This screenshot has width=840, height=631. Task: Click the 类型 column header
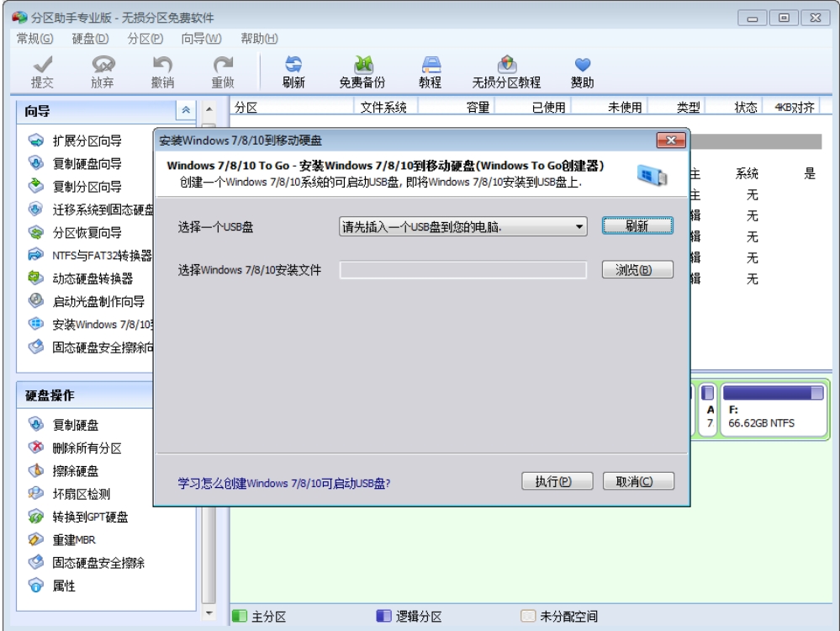678,107
